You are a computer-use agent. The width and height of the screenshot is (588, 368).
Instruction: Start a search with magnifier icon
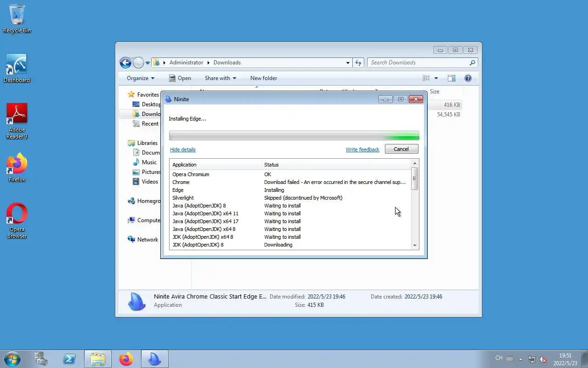tap(472, 63)
